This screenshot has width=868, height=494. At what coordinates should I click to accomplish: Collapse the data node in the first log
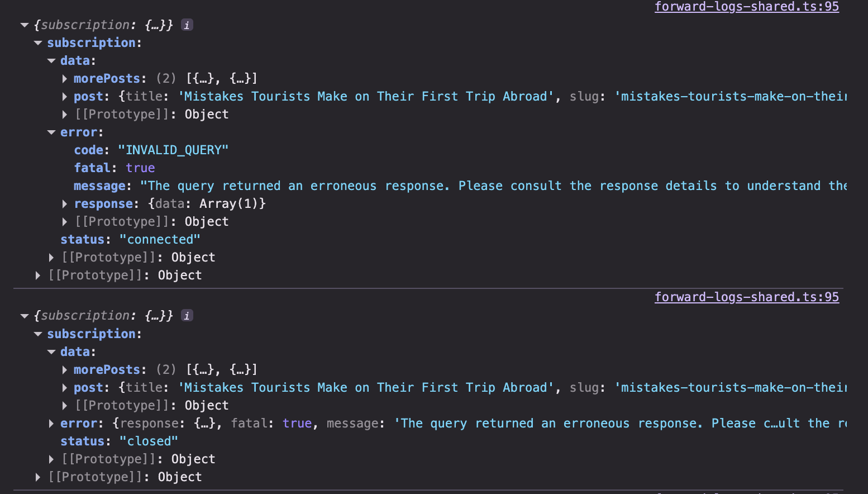click(51, 61)
